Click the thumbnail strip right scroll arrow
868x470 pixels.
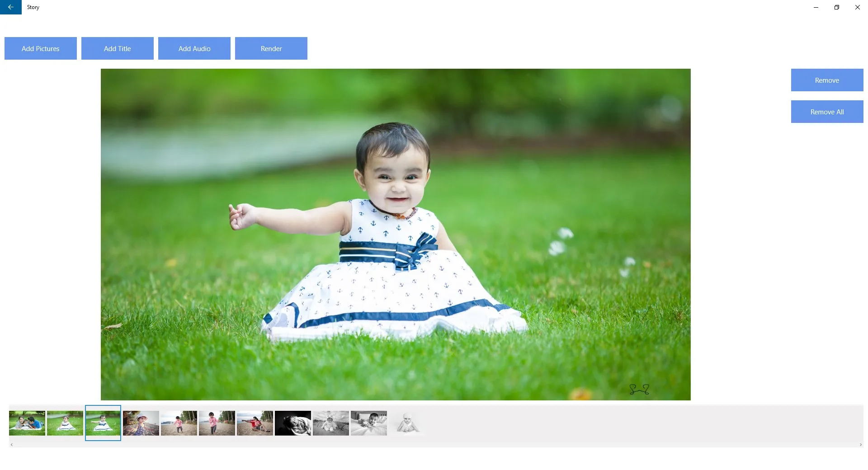(x=861, y=445)
